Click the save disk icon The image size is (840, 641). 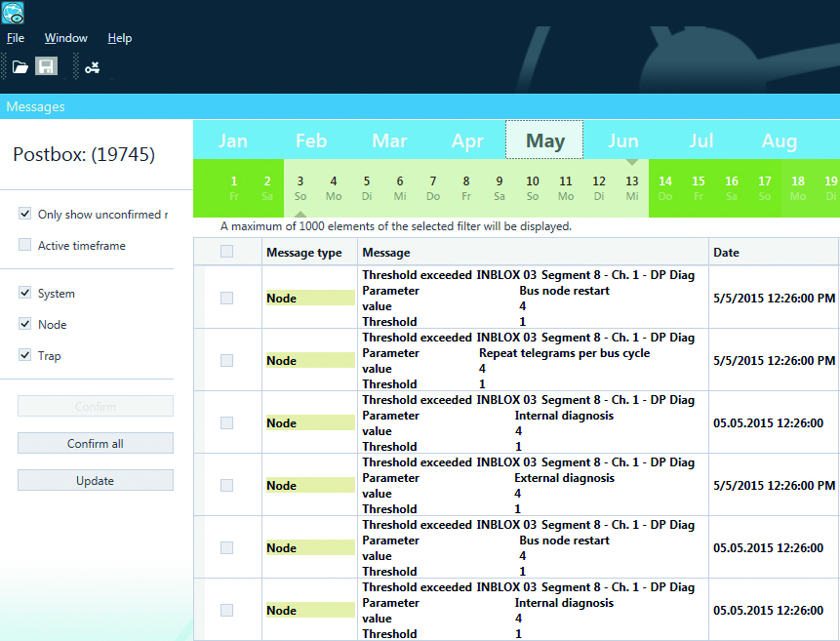pos(46,66)
